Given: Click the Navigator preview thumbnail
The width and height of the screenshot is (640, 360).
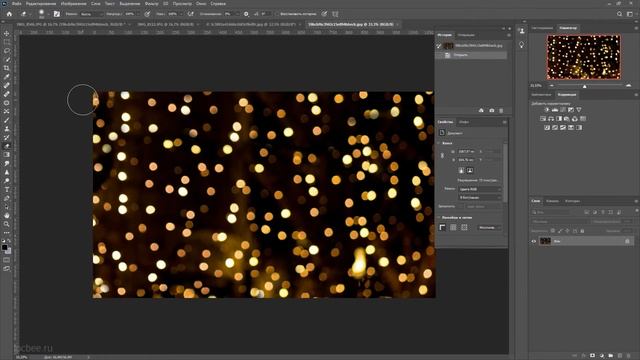Looking at the screenshot, I should click(x=584, y=57).
